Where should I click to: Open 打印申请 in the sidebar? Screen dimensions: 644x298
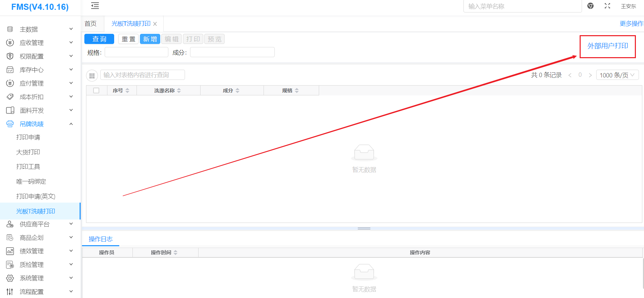[28, 137]
